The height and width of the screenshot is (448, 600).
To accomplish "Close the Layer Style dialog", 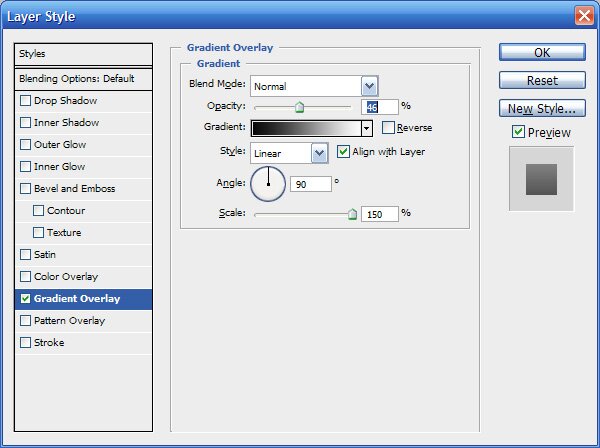I will [x=584, y=16].
